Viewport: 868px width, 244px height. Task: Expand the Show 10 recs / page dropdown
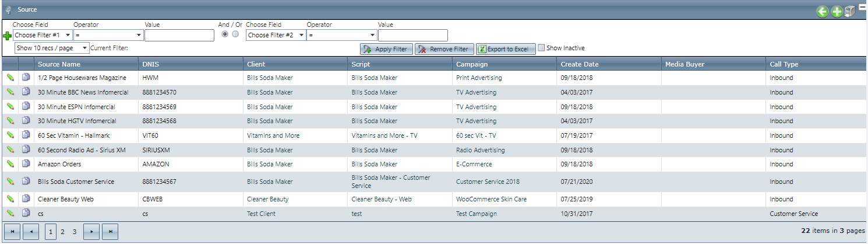52,48
